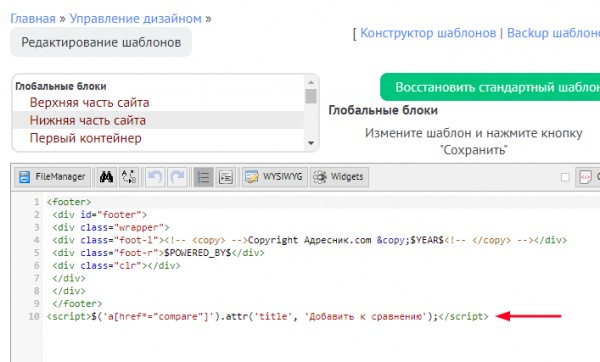Click the redo arrow icon
Viewport: 600px width, 362px height.
[x=178, y=177]
